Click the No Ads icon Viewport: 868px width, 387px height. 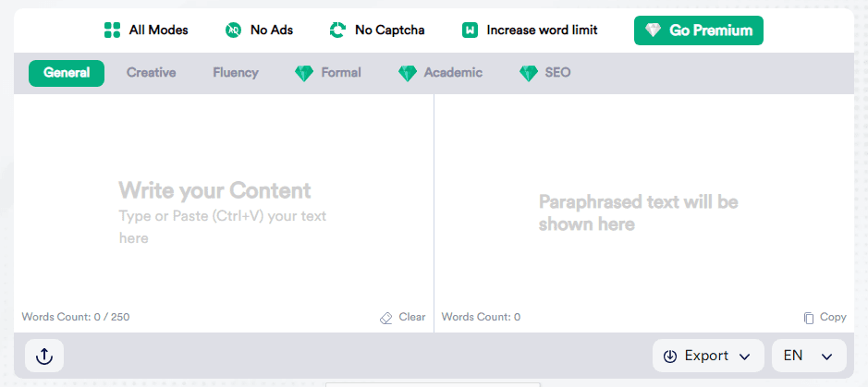pyautogui.click(x=234, y=30)
